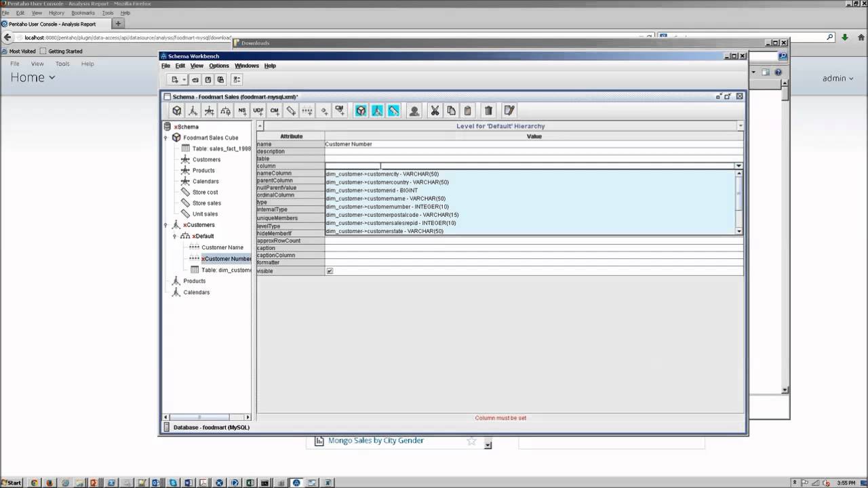Click the Add Cube toolbar icon
Image resolution: width=868 pixels, height=488 pixels.
[177, 110]
